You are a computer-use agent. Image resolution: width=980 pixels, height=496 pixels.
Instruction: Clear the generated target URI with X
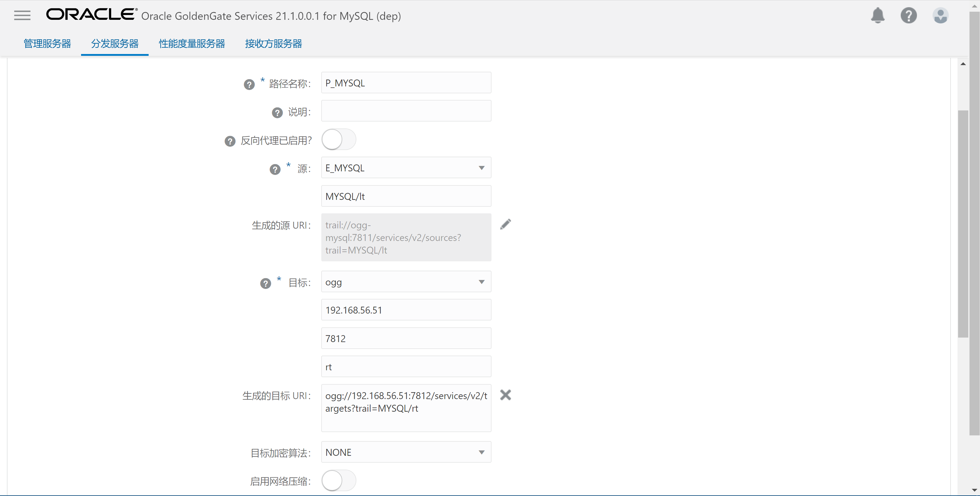tap(505, 395)
